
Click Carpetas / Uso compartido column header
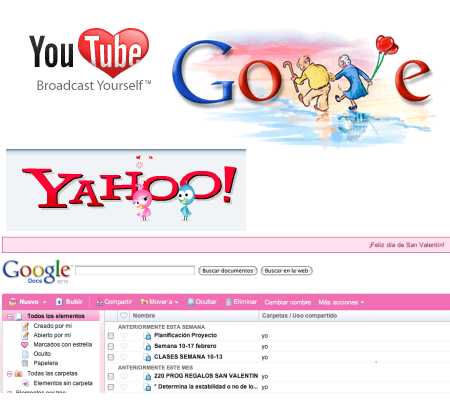click(299, 316)
